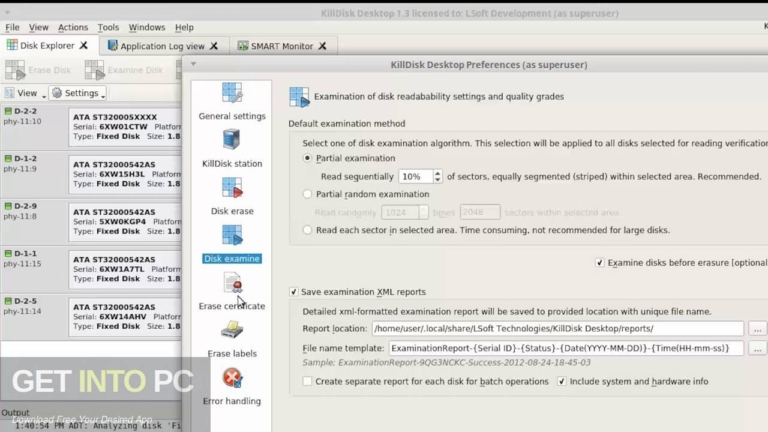Image resolution: width=768 pixels, height=432 pixels.
Task: Click status icon of disk D-2-5
Action: click(x=8, y=301)
